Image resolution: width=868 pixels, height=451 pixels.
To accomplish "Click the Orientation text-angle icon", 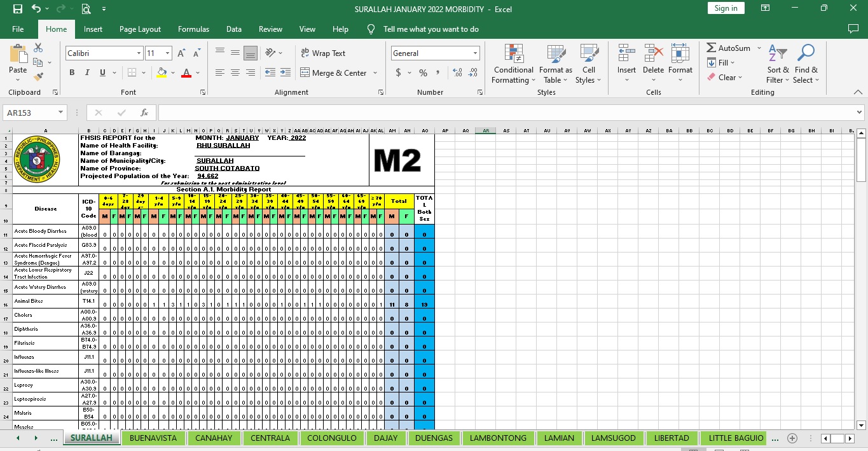I will click(x=271, y=53).
